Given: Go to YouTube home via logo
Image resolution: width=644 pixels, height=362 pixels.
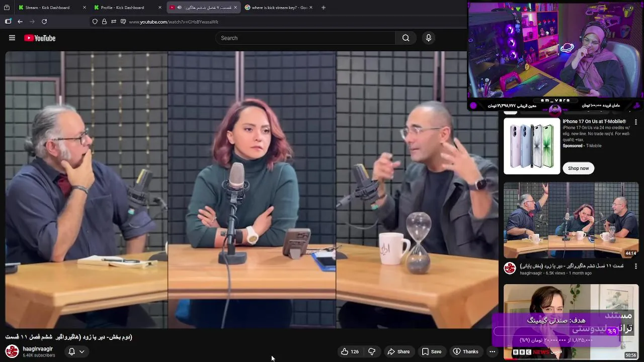Looking at the screenshot, I should pyautogui.click(x=40, y=38).
